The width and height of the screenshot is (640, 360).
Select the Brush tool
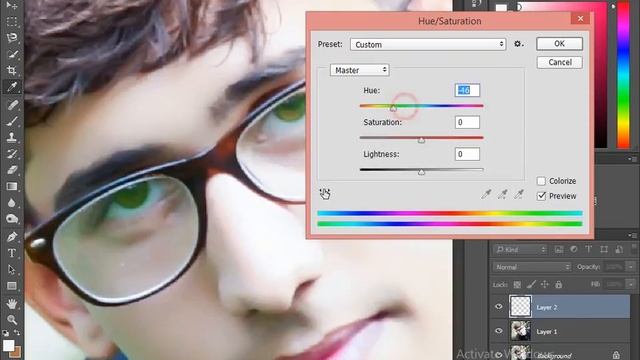(12, 121)
